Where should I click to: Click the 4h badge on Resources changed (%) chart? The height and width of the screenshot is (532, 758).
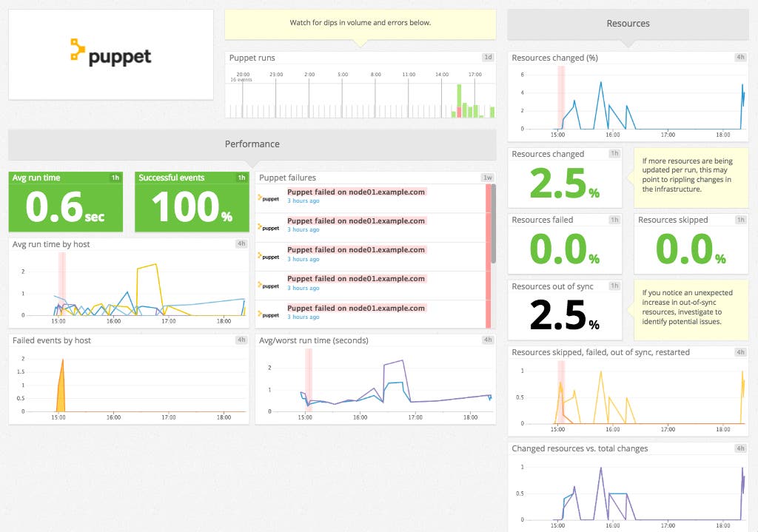[742, 58]
